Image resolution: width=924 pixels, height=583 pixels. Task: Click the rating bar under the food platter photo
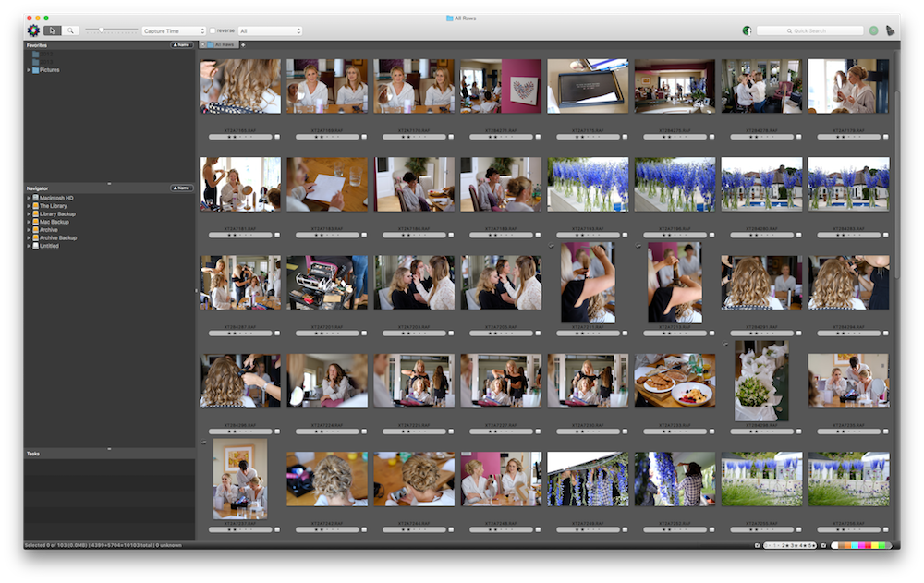pyautogui.click(x=675, y=431)
